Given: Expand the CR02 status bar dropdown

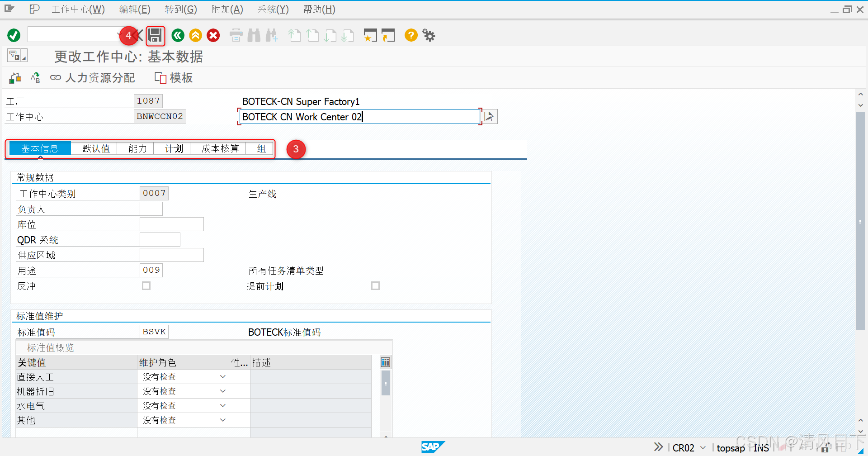Looking at the screenshot, I should [x=703, y=447].
